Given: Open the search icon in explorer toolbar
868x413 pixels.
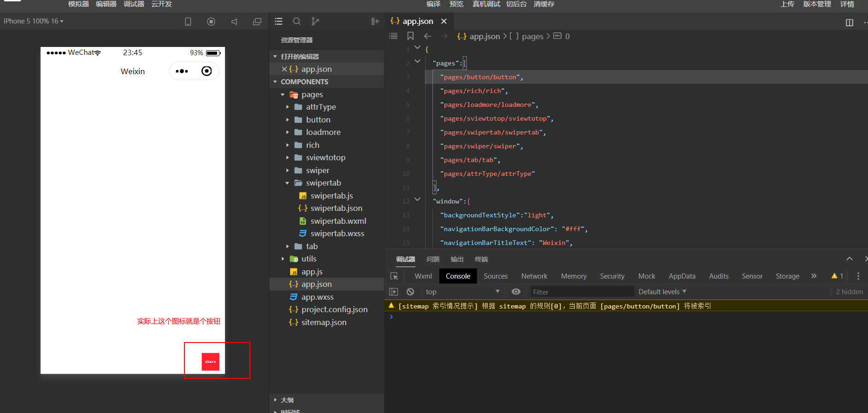Looking at the screenshot, I should tap(297, 21).
